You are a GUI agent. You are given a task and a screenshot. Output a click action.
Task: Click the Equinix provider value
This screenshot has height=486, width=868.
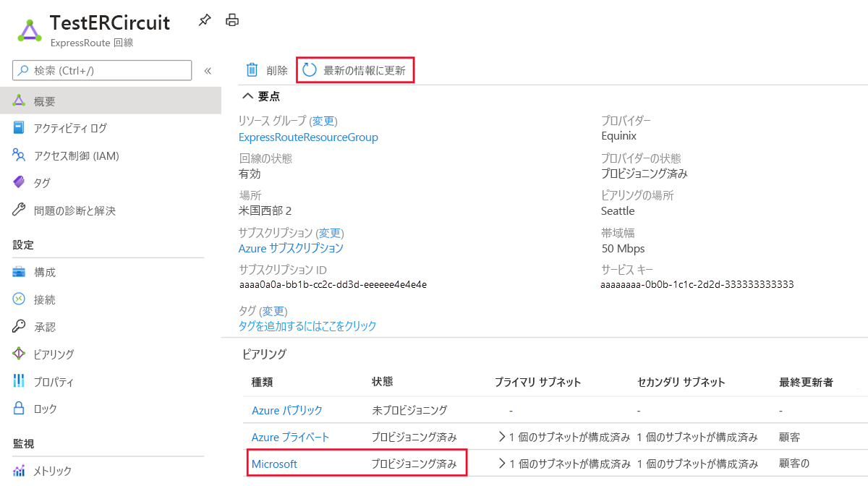(x=618, y=136)
